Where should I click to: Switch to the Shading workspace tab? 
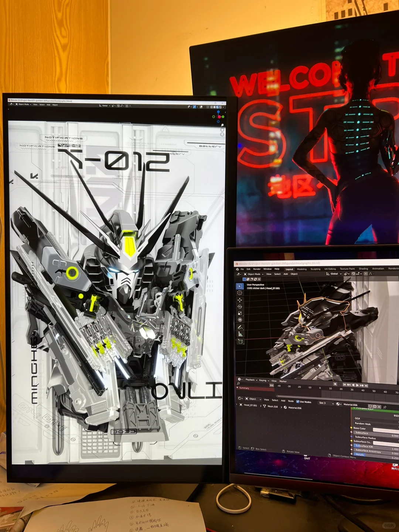[364, 269]
